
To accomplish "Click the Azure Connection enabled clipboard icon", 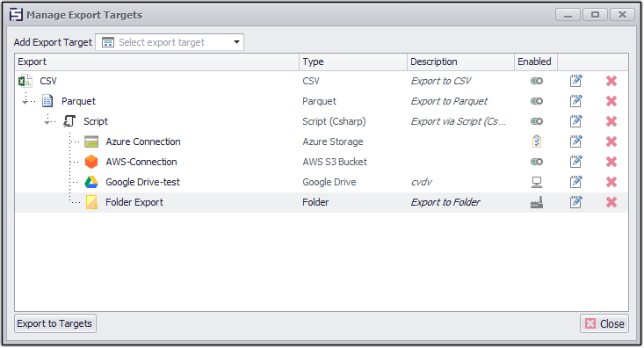I will pyautogui.click(x=537, y=141).
